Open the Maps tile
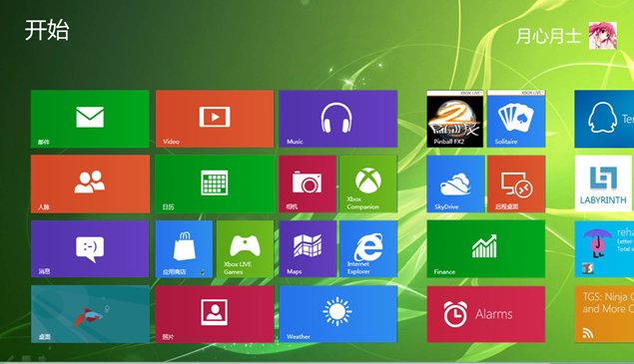 pos(308,249)
